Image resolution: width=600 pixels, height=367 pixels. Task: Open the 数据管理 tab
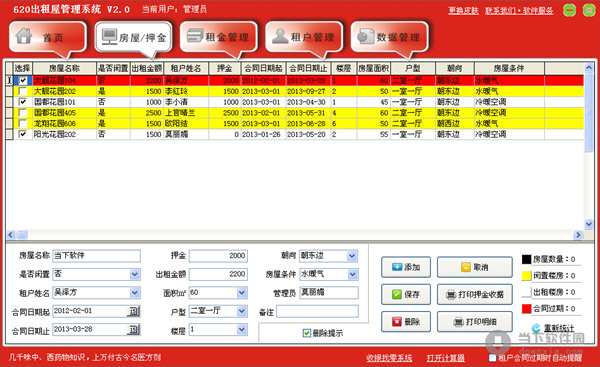[x=390, y=37]
